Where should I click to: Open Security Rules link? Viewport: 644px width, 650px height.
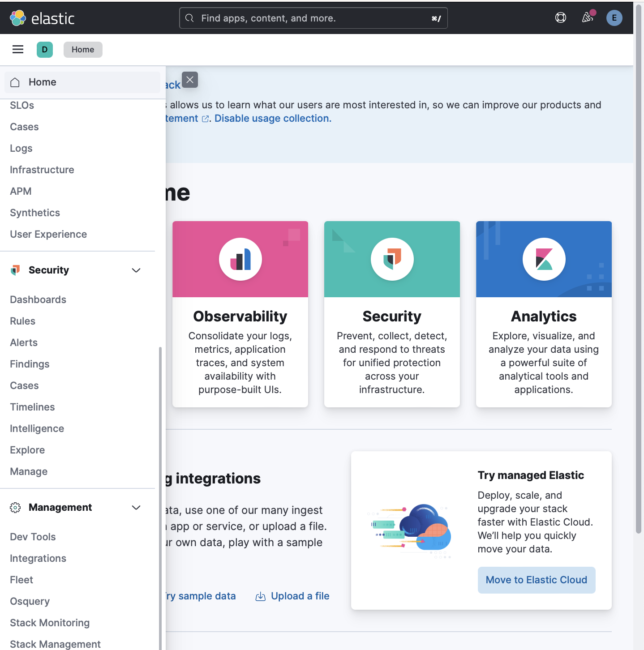point(22,321)
